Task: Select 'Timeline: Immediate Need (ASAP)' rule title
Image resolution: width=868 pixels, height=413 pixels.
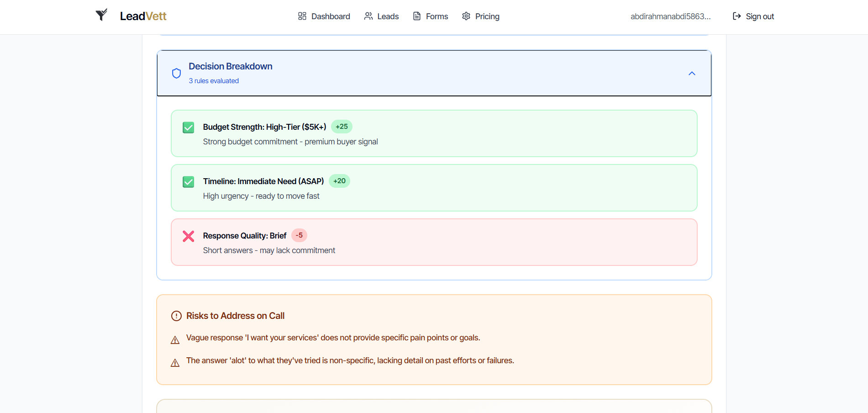Action: click(263, 181)
